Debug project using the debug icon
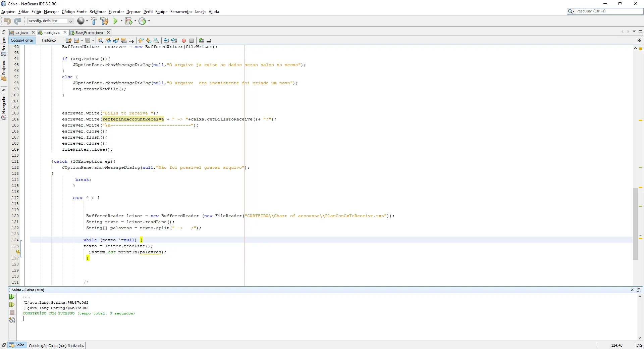644x349 pixels. pos(129,21)
